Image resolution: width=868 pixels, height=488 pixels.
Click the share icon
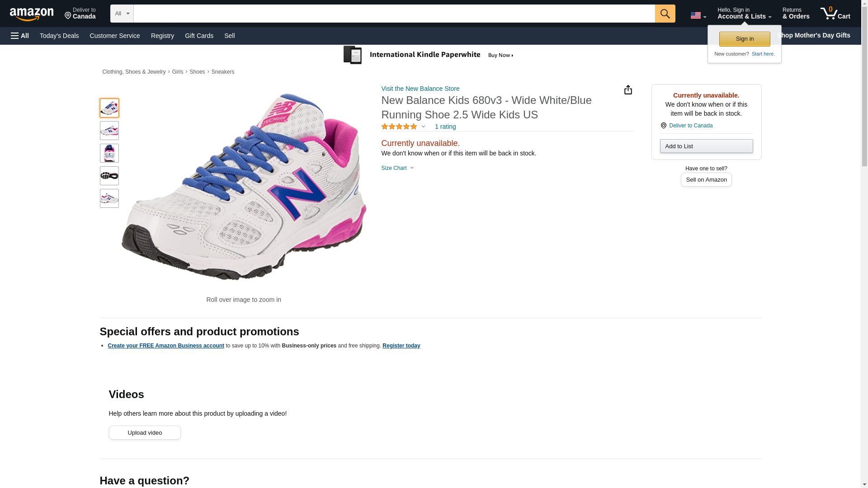click(x=628, y=90)
